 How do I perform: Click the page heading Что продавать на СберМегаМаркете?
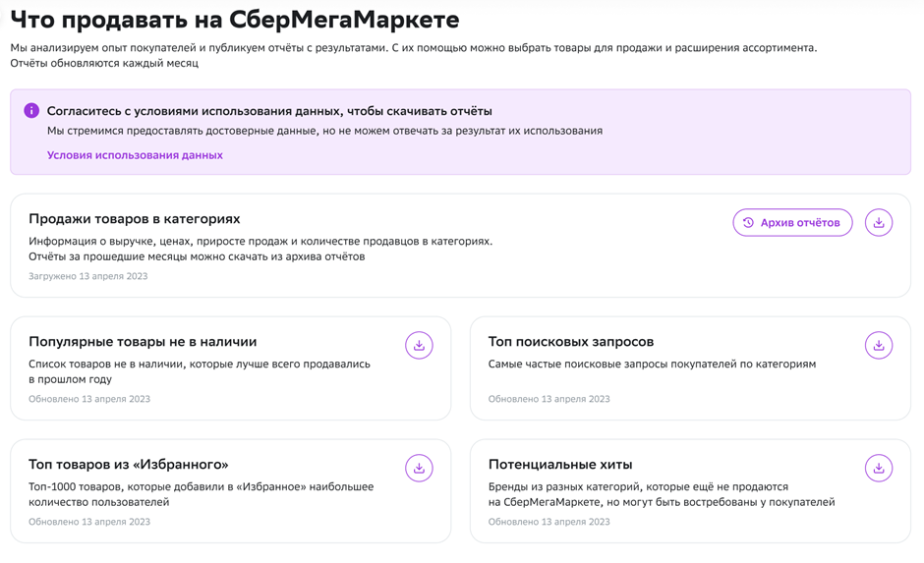click(235, 19)
